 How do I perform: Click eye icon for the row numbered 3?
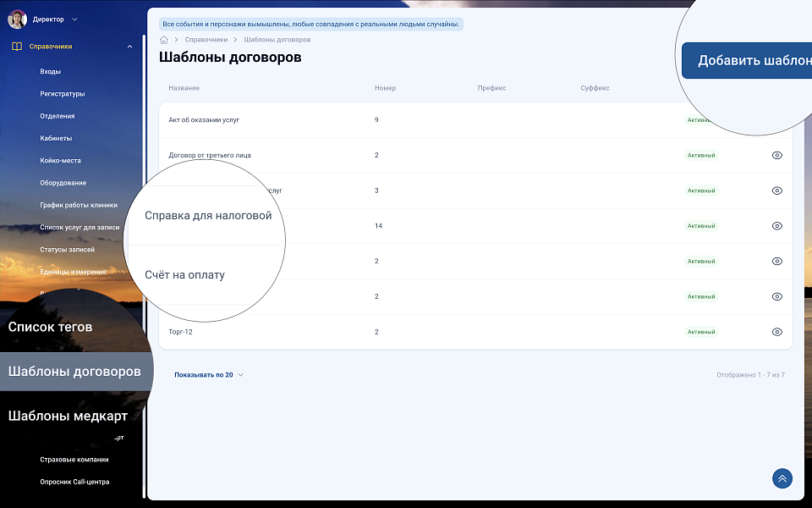point(776,190)
